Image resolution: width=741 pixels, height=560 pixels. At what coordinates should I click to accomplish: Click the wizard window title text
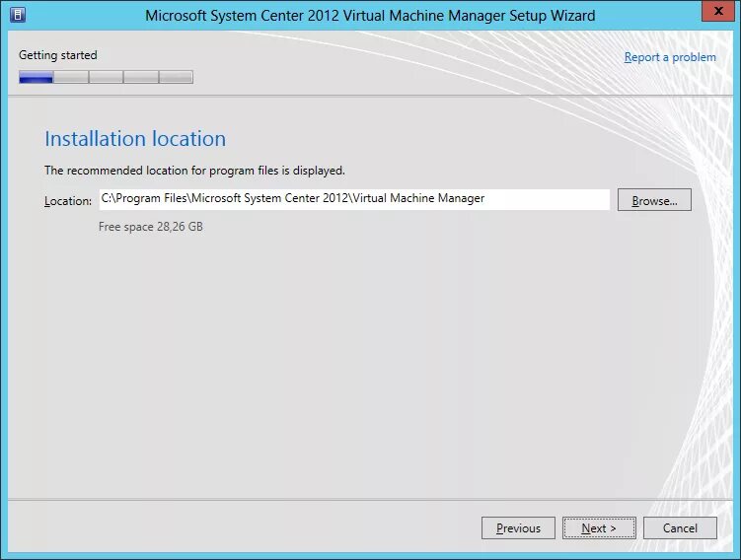click(370, 16)
